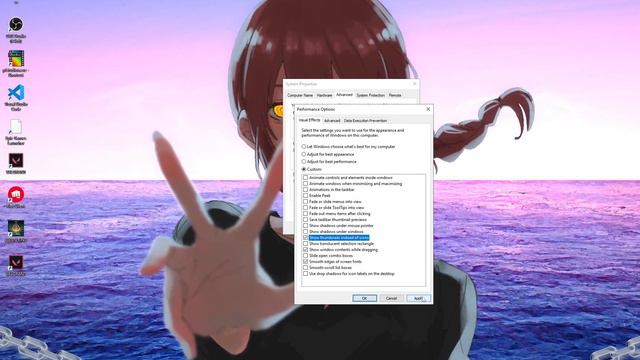Viewport: 640px width, 360px height.
Task: Switch to Computer Name tab in System Properties
Action: point(300,95)
